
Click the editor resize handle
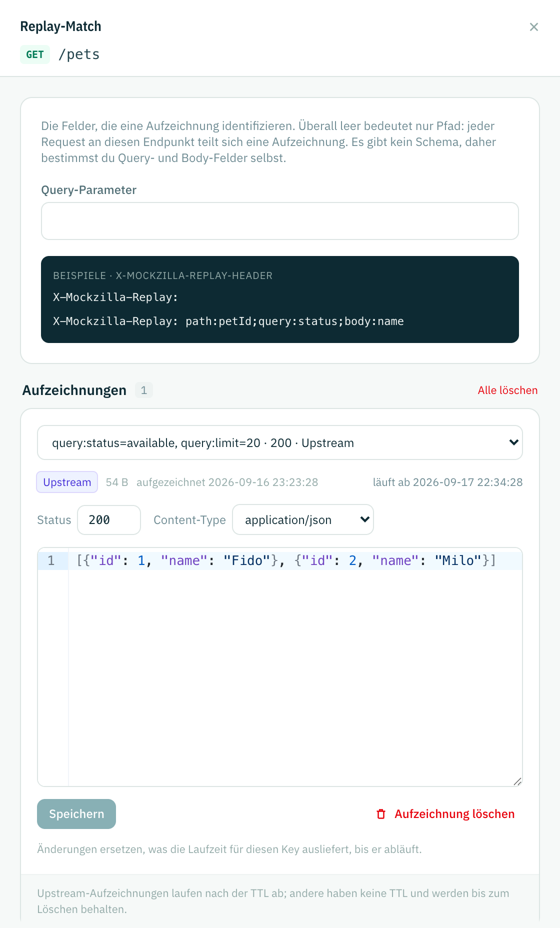[x=517, y=781]
